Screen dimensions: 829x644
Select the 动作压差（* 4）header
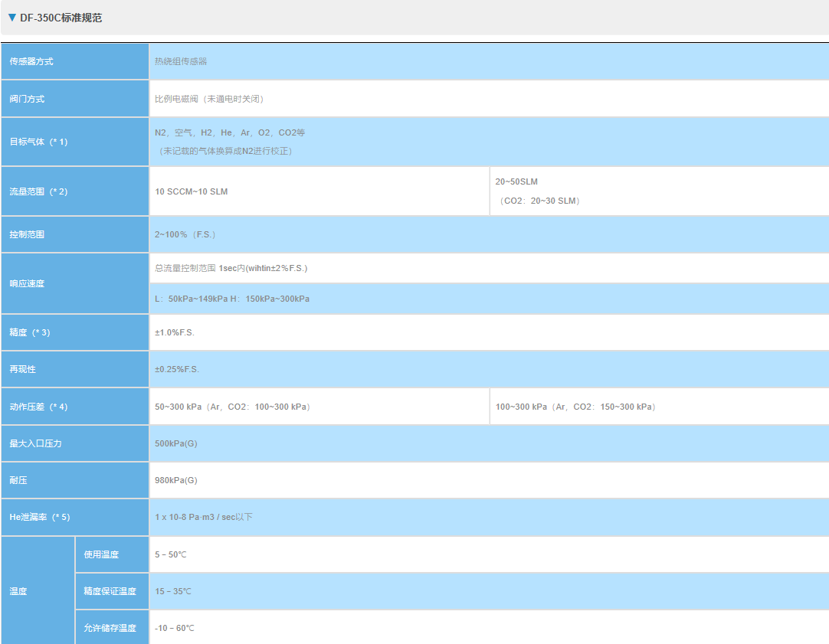coord(75,407)
